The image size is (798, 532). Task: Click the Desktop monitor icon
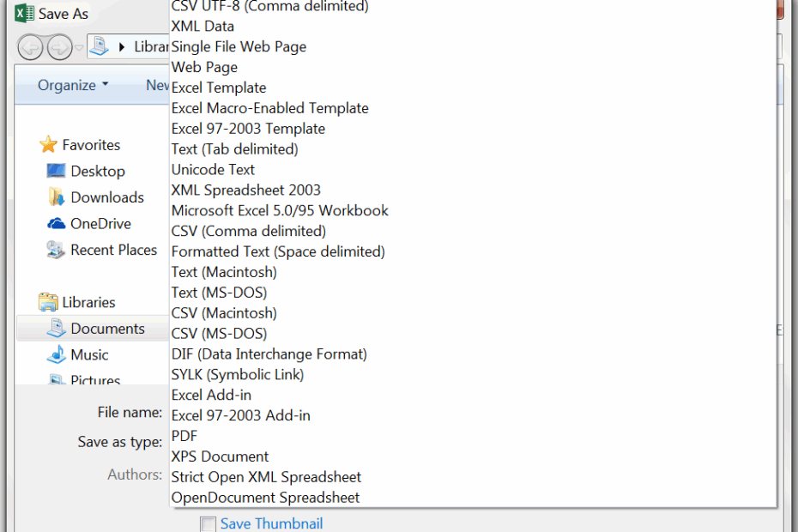tap(56, 171)
